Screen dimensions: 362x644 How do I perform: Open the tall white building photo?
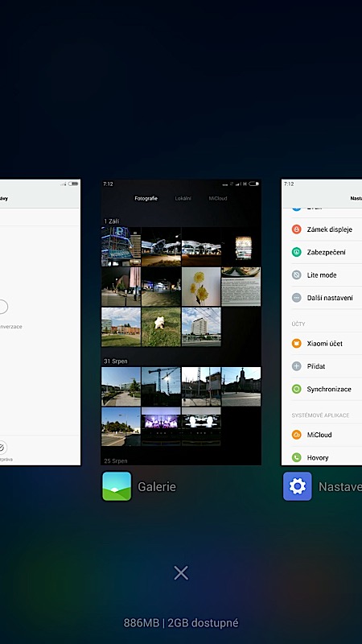click(x=201, y=327)
